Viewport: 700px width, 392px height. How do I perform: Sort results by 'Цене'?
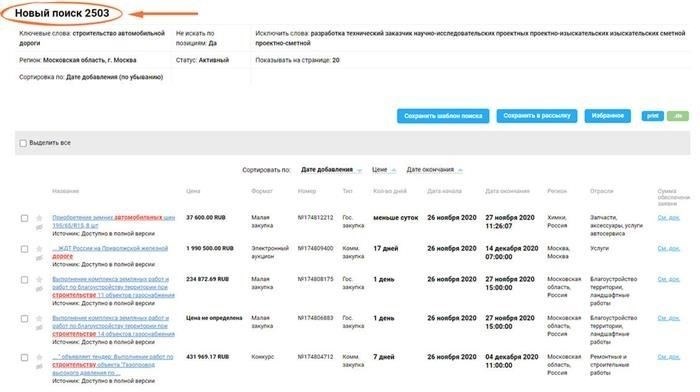point(383,170)
